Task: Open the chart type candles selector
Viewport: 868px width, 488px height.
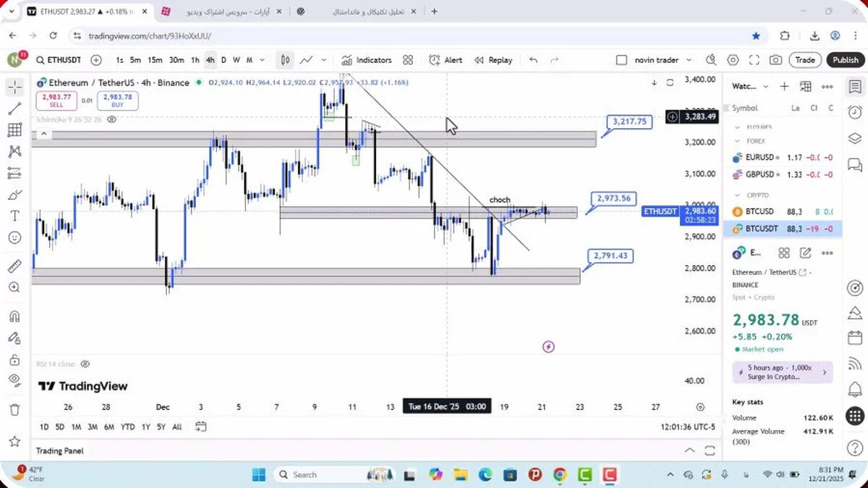Action: 286,60
